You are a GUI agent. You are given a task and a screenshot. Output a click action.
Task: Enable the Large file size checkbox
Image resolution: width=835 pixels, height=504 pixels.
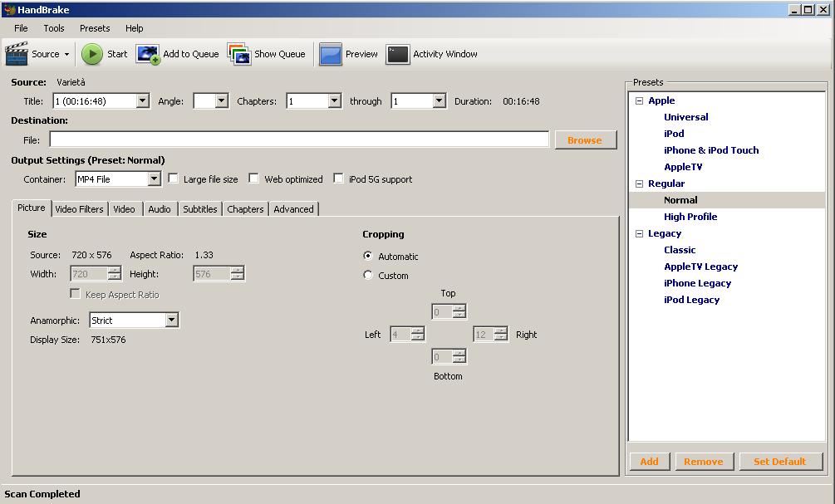174,179
